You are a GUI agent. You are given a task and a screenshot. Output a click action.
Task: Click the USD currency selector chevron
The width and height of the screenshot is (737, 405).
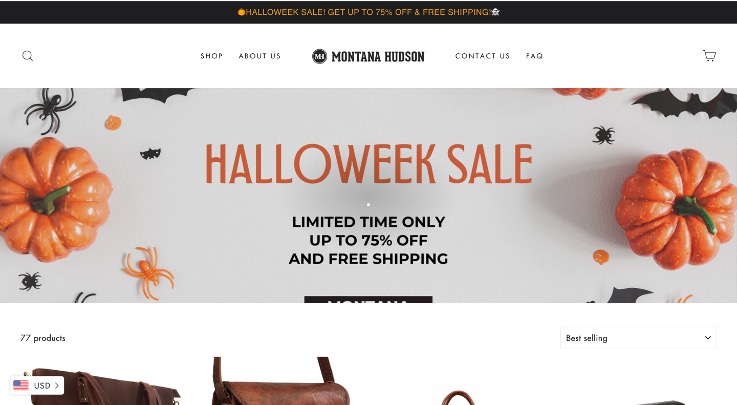(x=57, y=386)
